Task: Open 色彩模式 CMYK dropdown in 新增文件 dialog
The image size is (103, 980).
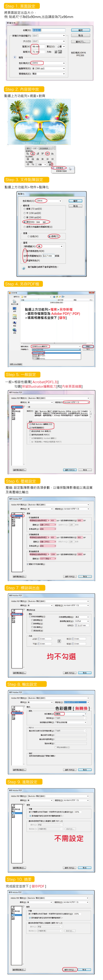Action: tap(48, 63)
